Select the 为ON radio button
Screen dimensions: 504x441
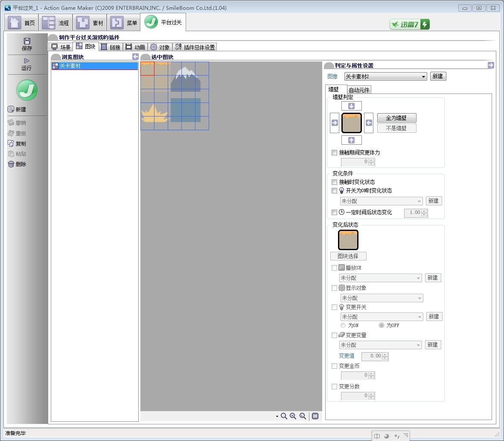[343, 326]
